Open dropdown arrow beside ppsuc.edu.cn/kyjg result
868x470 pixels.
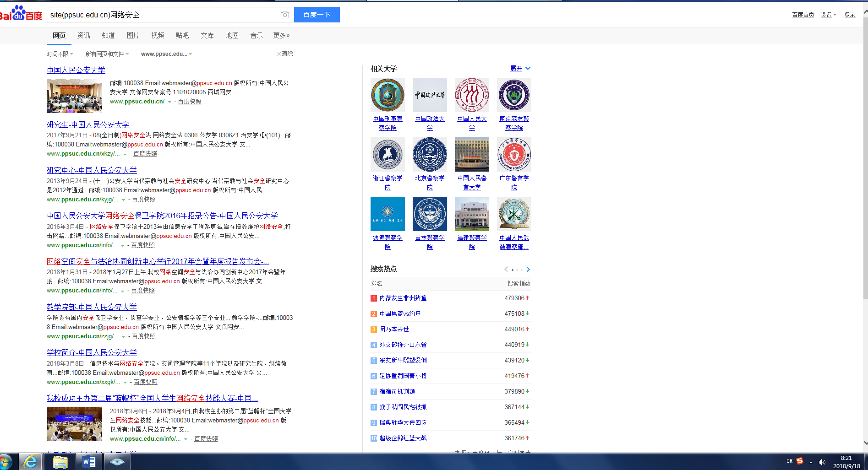[x=123, y=200]
